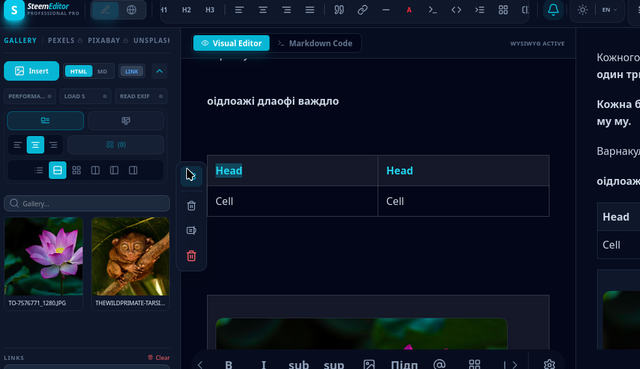Select the tarsier primate thumbnail
Viewport: 640px width, 369px height.
click(131, 256)
